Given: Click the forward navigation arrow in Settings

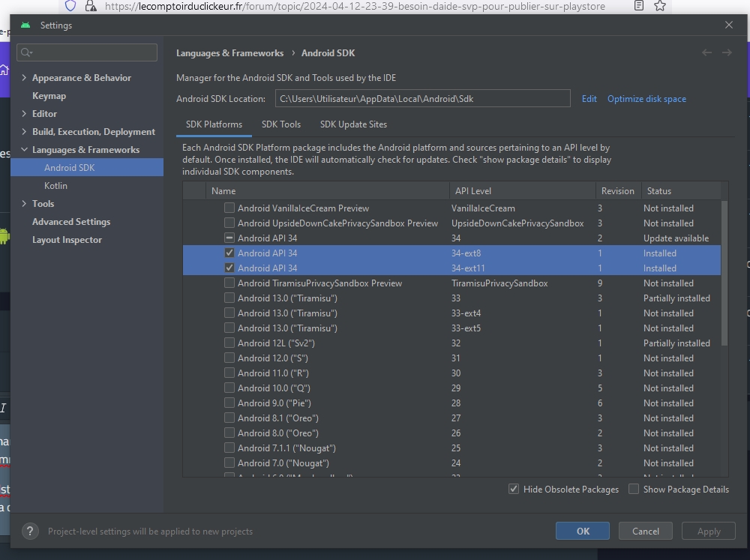Looking at the screenshot, I should pyautogui.click(x=727, y=52).
